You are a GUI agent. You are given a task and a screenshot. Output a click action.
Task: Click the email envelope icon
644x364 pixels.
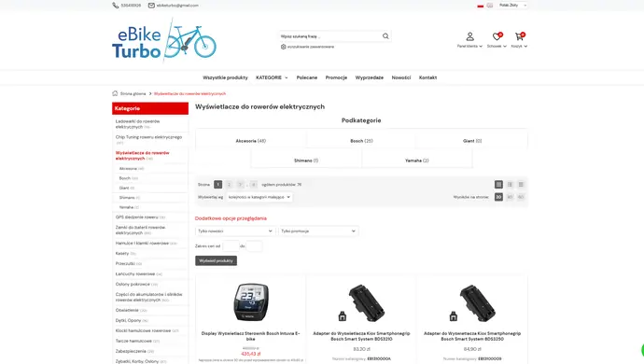click(x=151, y=6)
